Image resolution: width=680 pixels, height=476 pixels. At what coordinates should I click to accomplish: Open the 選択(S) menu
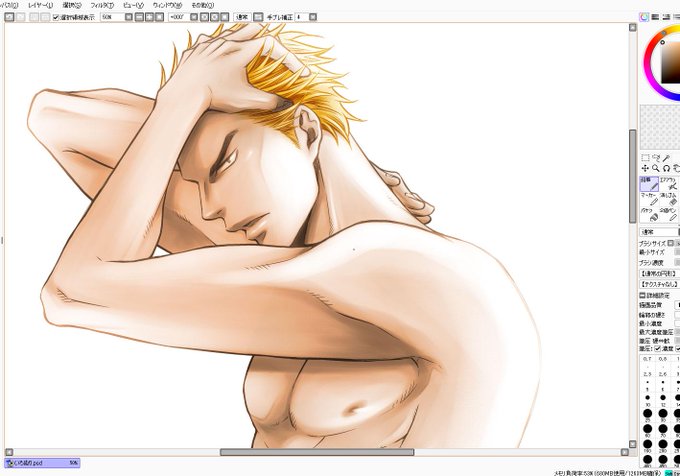72,5
